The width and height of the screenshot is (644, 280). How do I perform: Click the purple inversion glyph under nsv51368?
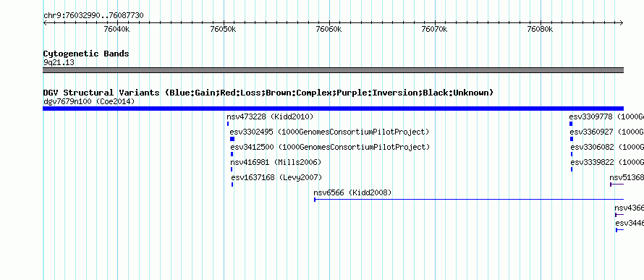point(617,184)
